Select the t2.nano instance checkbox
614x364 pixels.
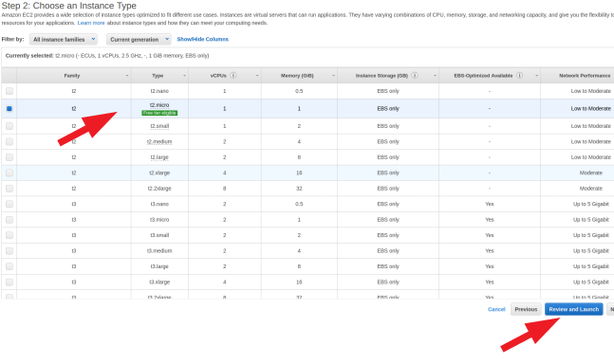9,91
